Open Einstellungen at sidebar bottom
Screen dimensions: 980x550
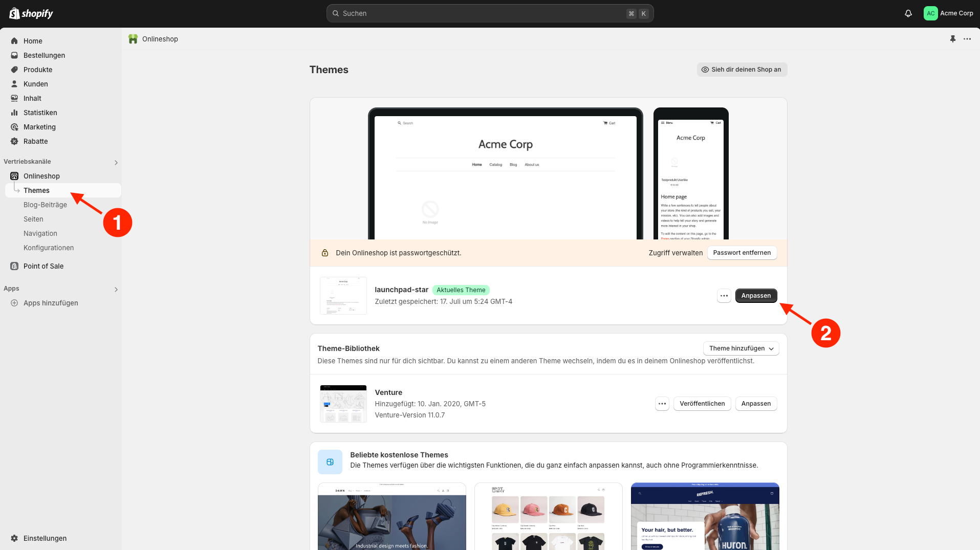45,538
